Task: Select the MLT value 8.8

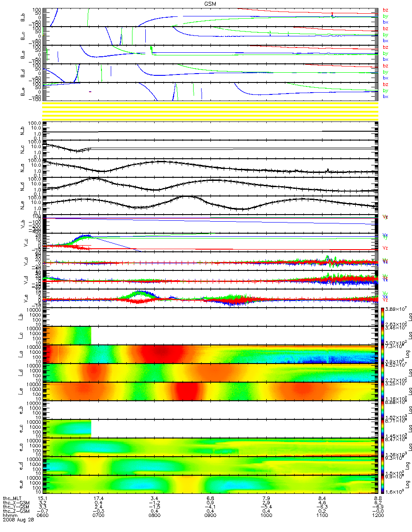Action: coord(377,498)
